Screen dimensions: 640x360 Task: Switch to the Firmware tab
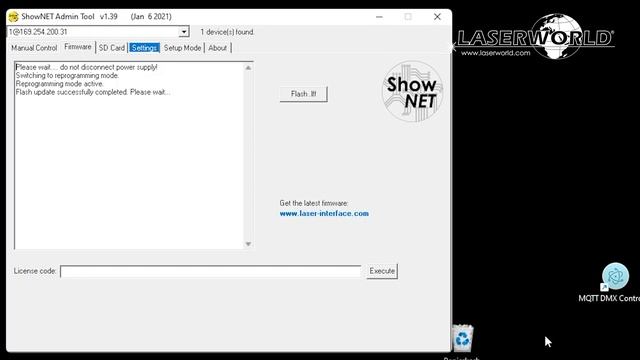[78, 47]
